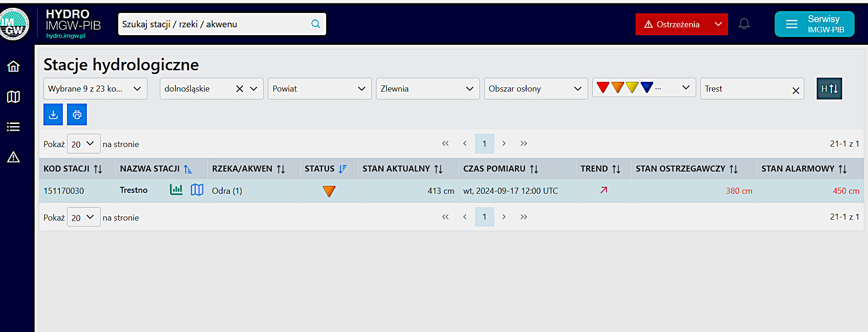Open the warnings triangle sidebar icon
Image resolution: width=868 pixels, height=332 pixels.
13,157
